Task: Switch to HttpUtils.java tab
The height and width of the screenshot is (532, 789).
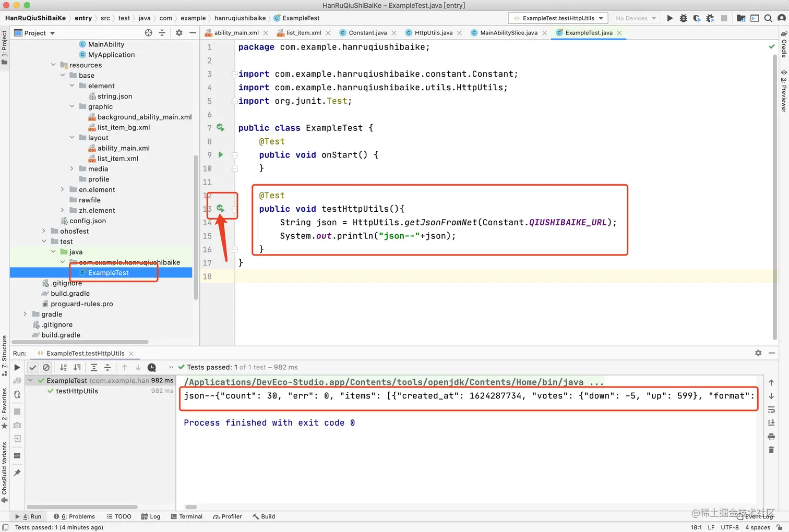Action: [433, 33]
